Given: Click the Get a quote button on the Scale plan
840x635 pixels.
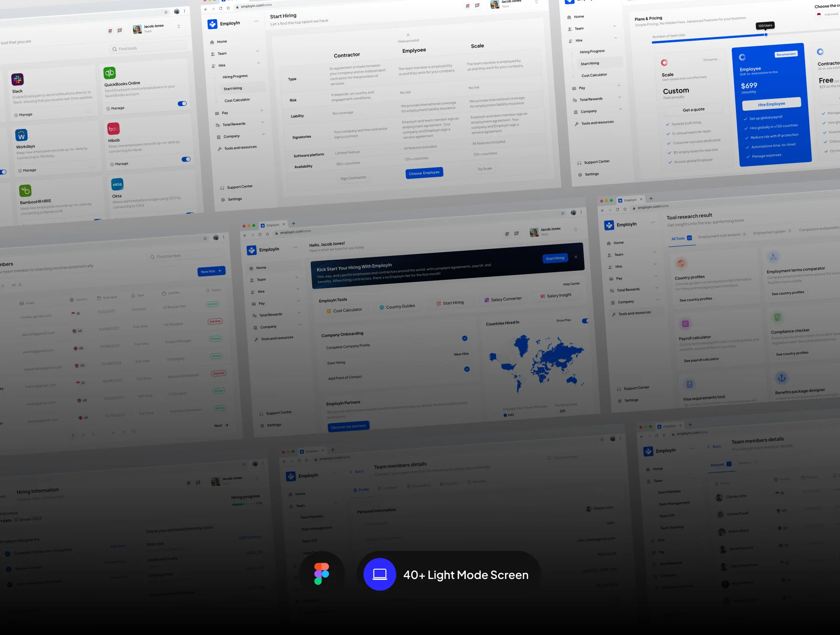Looking at the screenshot, I should click(x=693, y=110).
